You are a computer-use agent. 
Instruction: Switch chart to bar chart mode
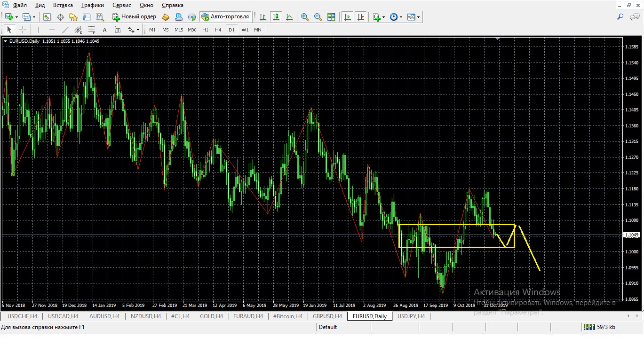pyautogui.click(x=263, y=17)
